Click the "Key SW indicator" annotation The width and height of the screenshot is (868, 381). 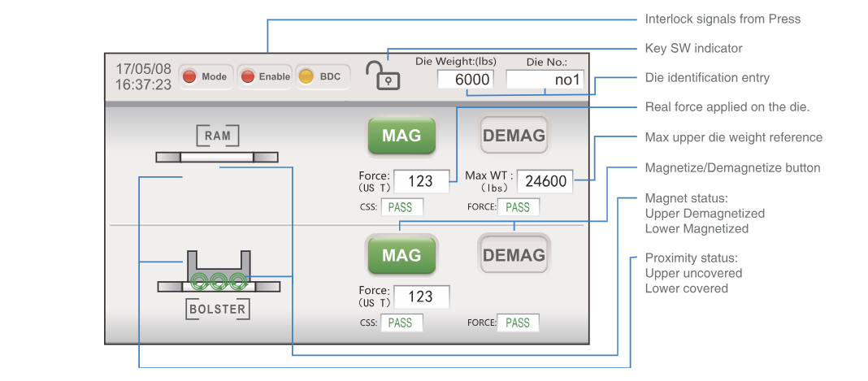(x=693, y=48)
